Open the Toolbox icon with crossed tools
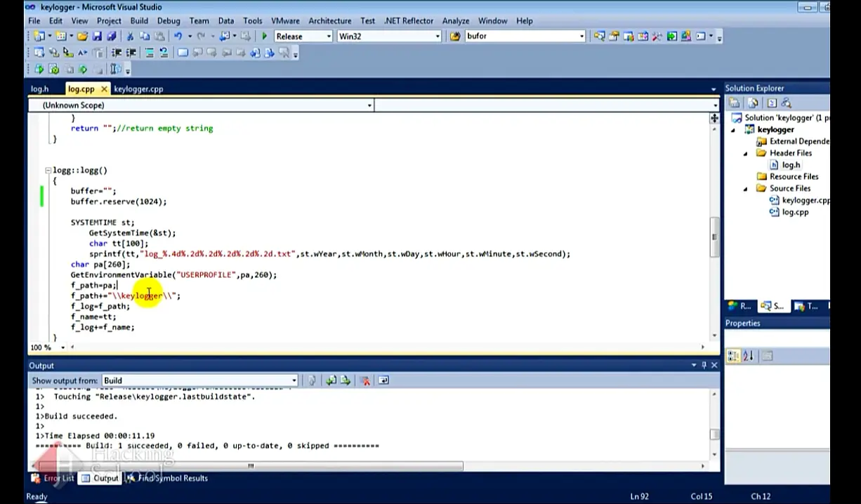 click(x=657, y=37)
